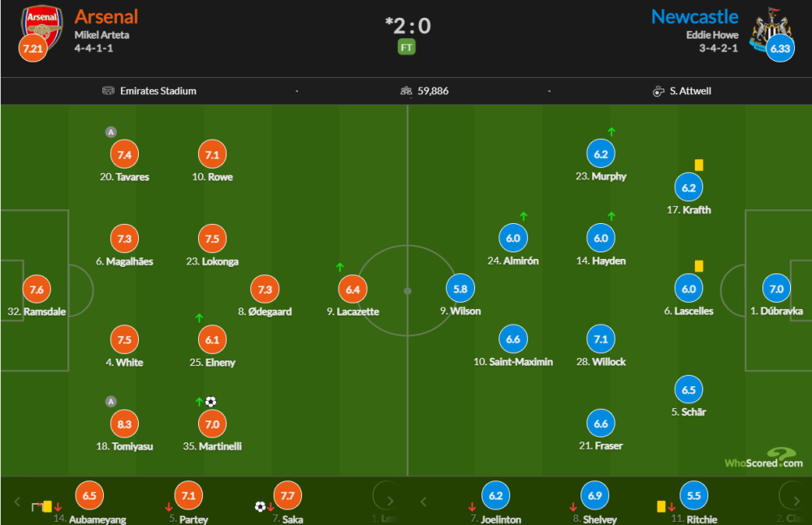812x525 pixels.
Task: Click the goal ball icon above Martinelli
Action: point(210,402)
